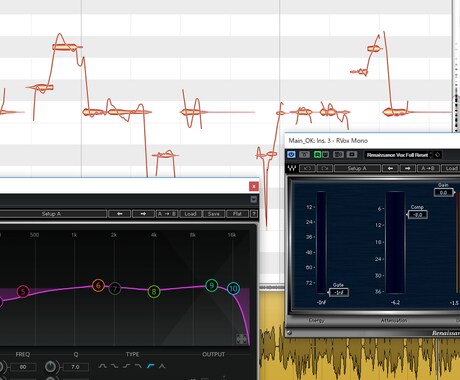Select the third filter type icon

click(x=127, y=366)
